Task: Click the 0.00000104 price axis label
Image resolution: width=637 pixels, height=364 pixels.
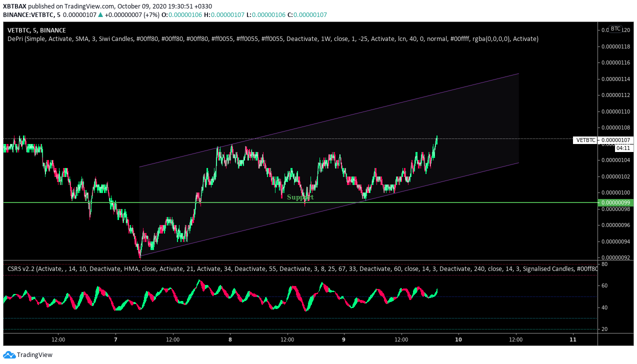Action: [x=616, y=160]
